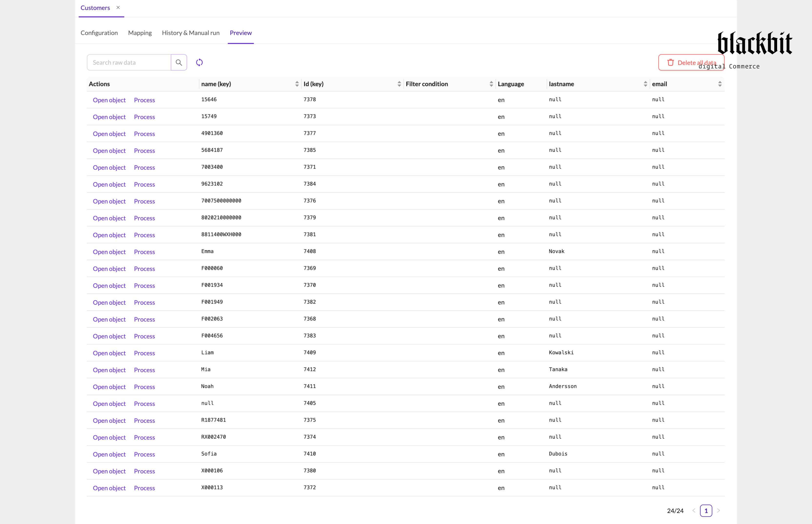Viewport: 812px width, 524px height.
Task: Sort by lastname column
Action: pyautogui.click(x=645, y=84)
